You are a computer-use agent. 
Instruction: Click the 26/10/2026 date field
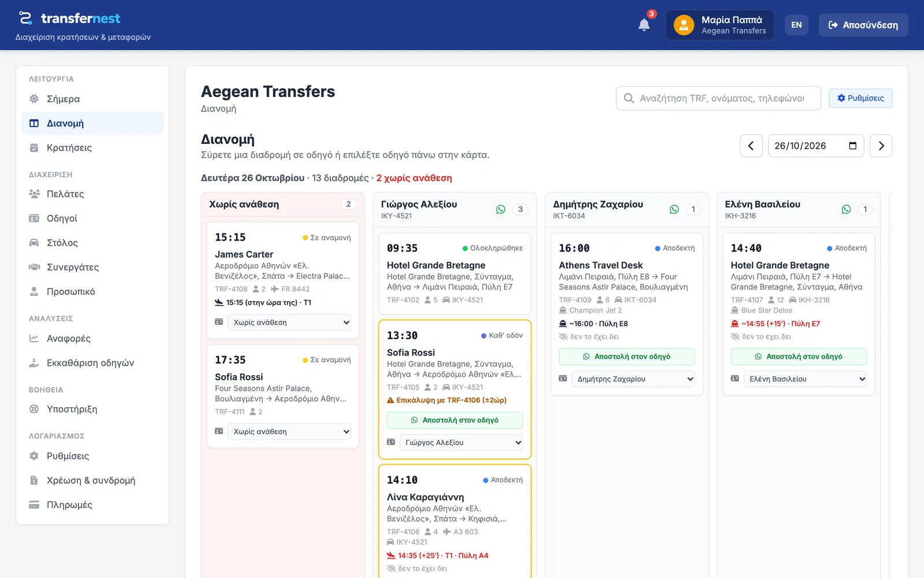pyautogui.click(x=816, y=146)
